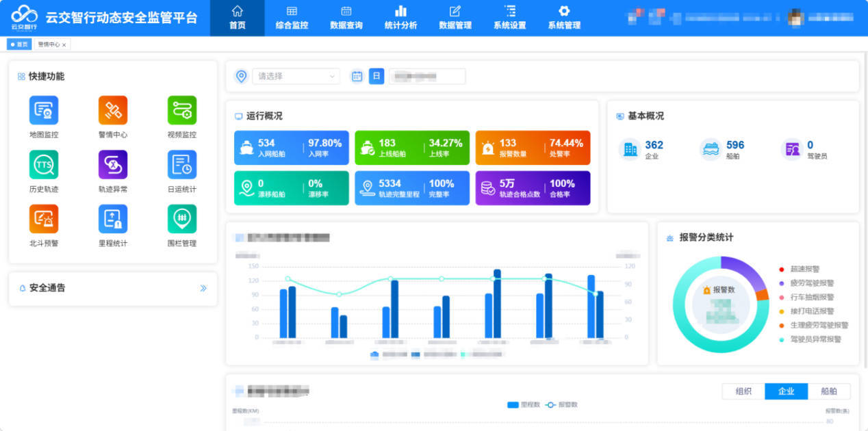Open the 地图监控 map monitoring shortcut icon
This screenshot has width=868, height=431.
[44, 110]
